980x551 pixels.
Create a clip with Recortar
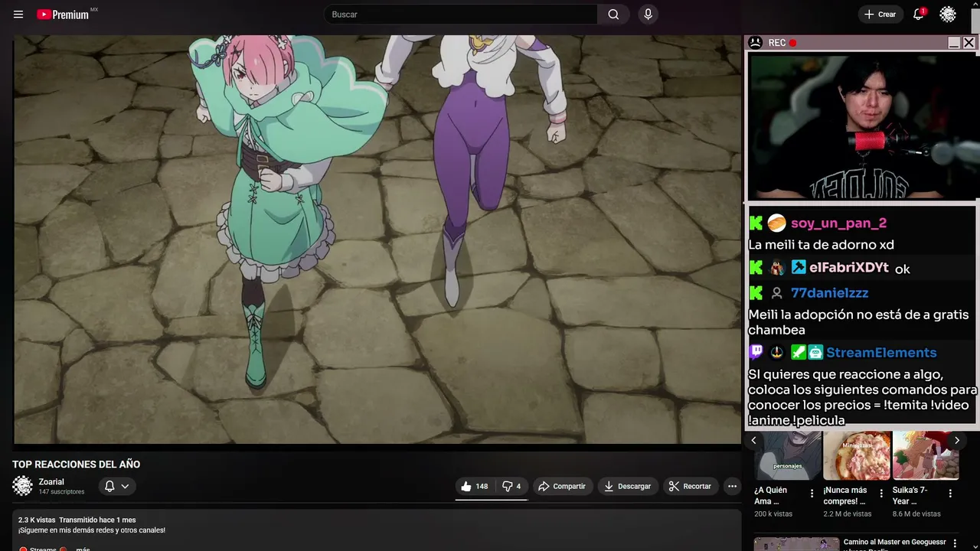pos(690,486)
